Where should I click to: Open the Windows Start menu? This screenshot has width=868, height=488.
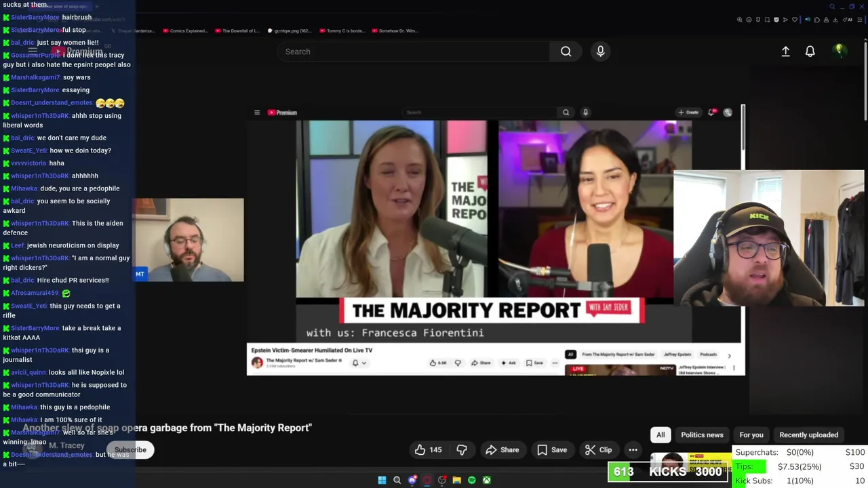[x=382, y=480]
